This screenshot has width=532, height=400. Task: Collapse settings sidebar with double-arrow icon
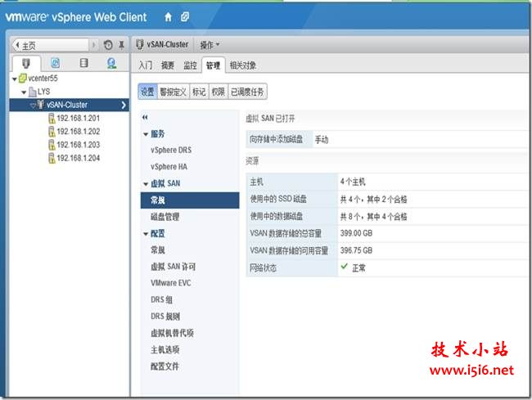coord(145,117)
